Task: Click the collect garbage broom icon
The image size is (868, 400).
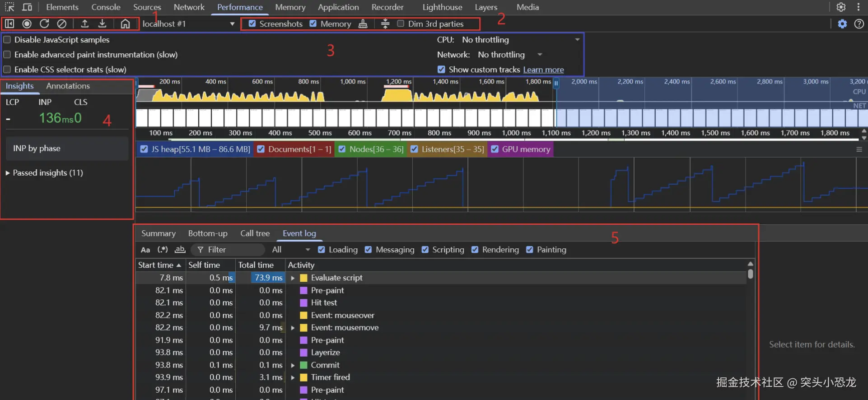Action: [x=363, y=24]
